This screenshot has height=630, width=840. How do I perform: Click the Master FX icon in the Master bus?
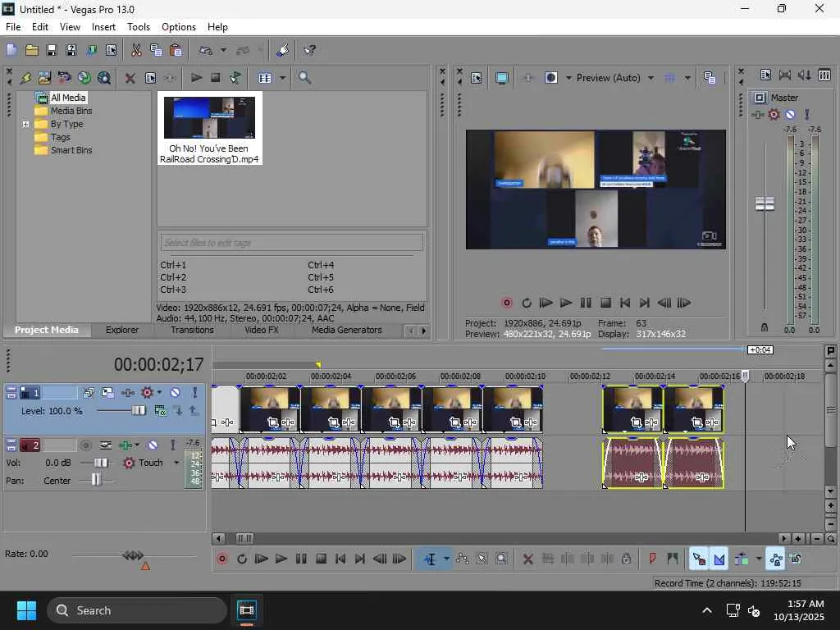click(x=757, y=115)
